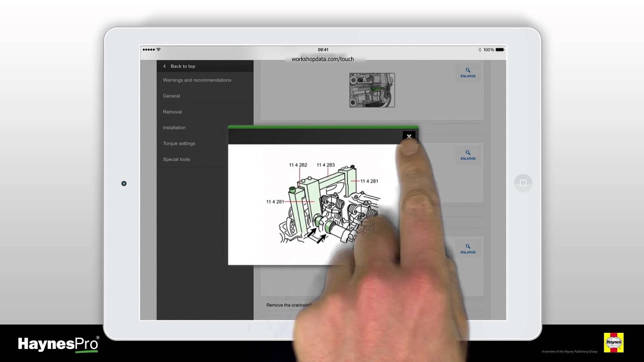Tap the engine thumbnail with green highlight
Viewport: 644px width, 362px height.
point(372,90)
